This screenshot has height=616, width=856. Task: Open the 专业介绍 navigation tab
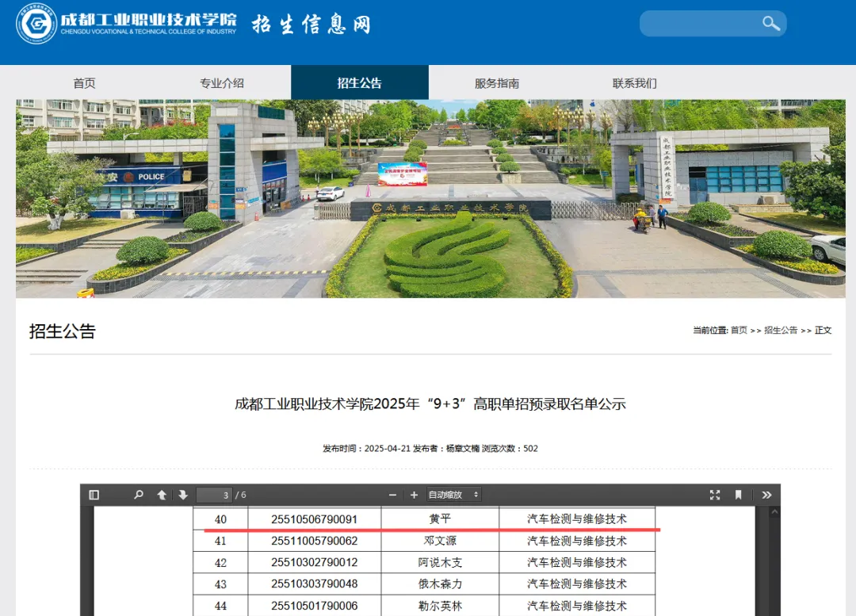coord(222,83)
